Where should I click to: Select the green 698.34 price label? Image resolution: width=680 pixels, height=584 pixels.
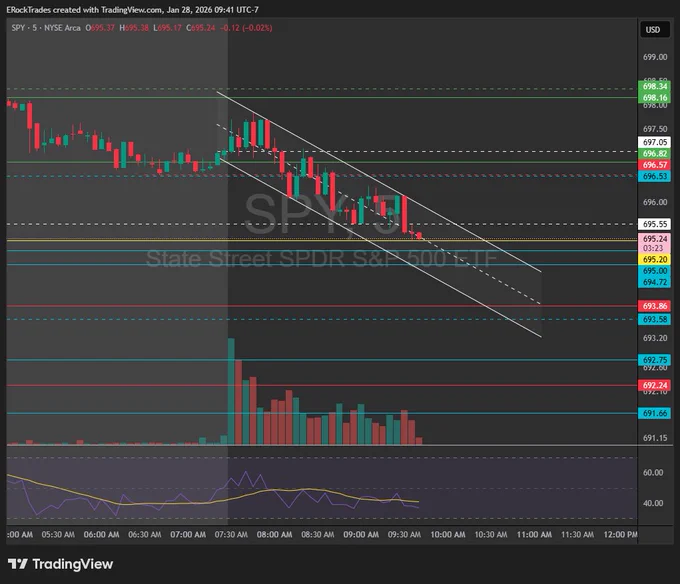(654, 86)
